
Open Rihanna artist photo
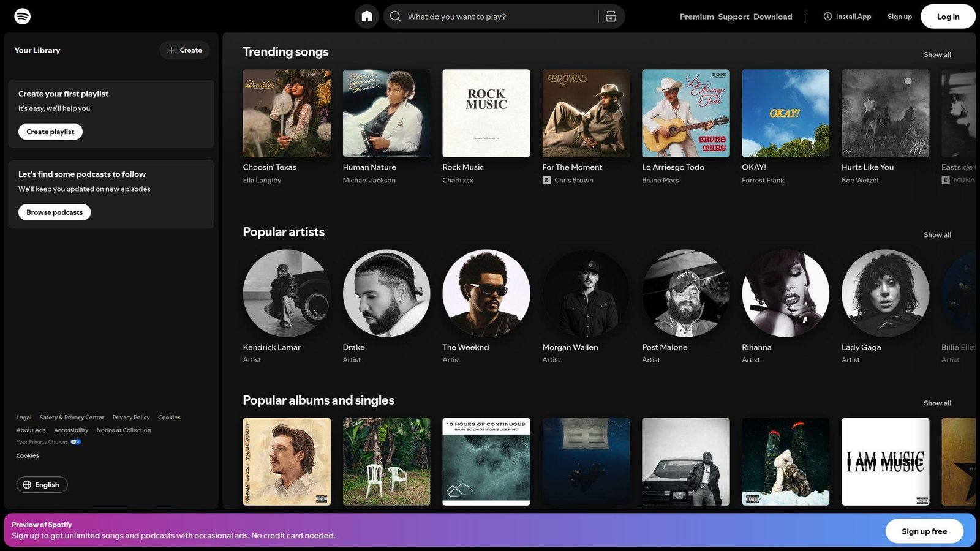click(786, 293)
